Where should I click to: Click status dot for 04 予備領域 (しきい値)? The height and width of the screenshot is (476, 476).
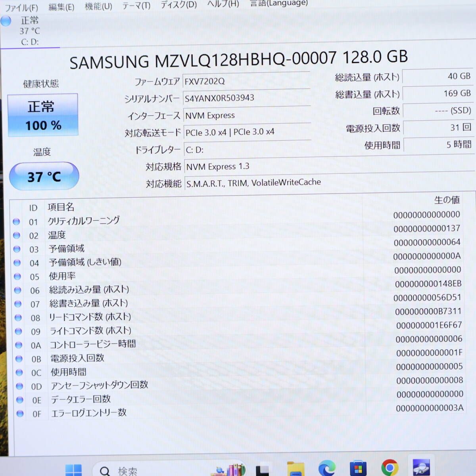17,263
